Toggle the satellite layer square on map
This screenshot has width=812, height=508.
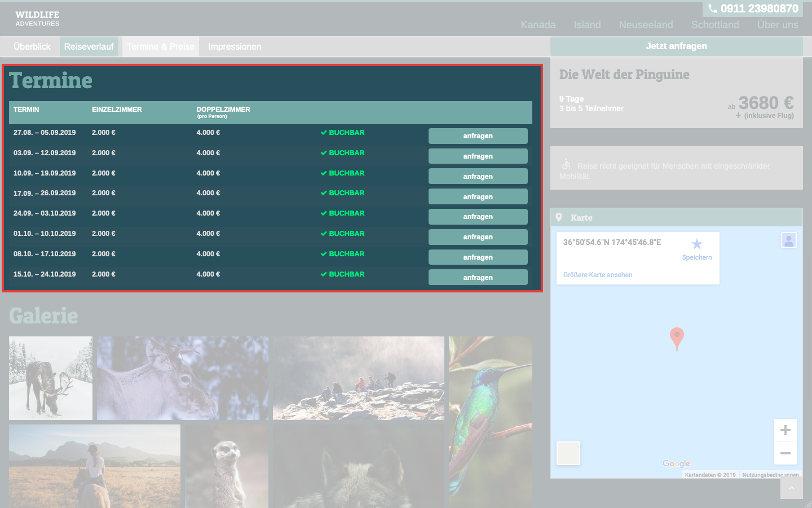(x=568, y=453)
